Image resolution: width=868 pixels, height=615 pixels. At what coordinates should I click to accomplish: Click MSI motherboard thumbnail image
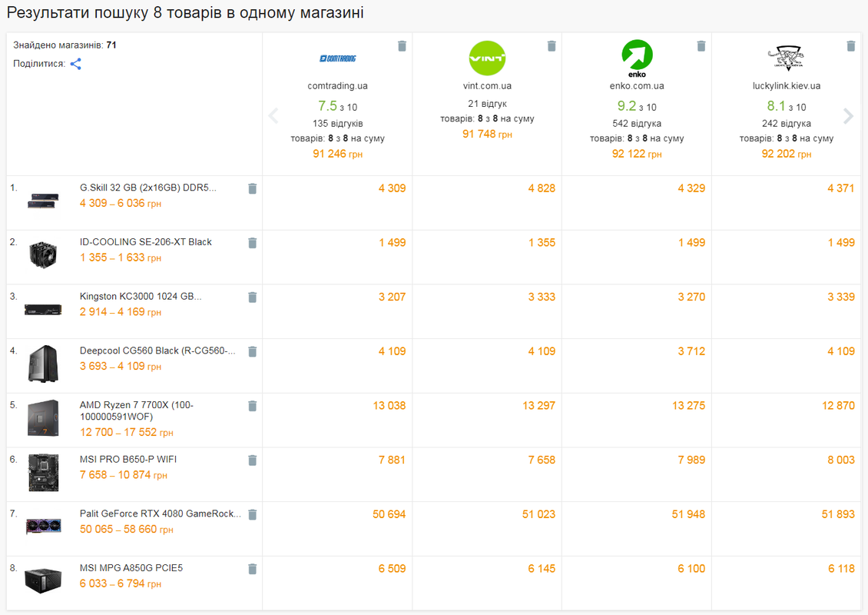coord(43,473)
